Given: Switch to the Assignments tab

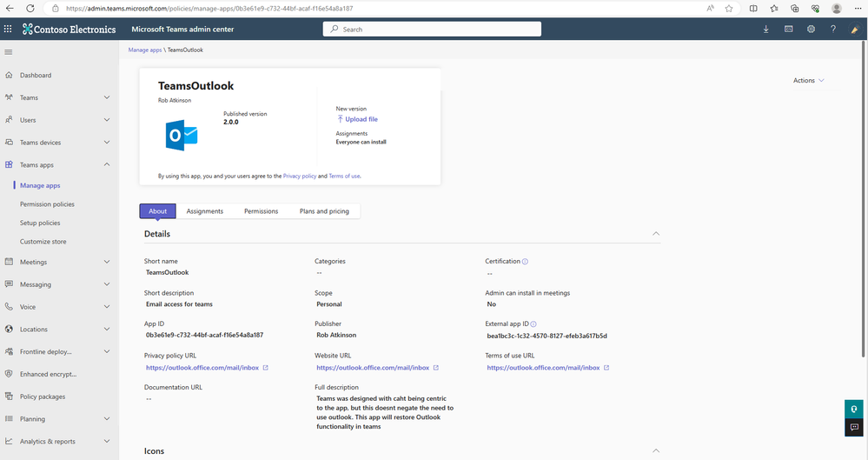Looking at the screenshot, I should pos(205,211).
